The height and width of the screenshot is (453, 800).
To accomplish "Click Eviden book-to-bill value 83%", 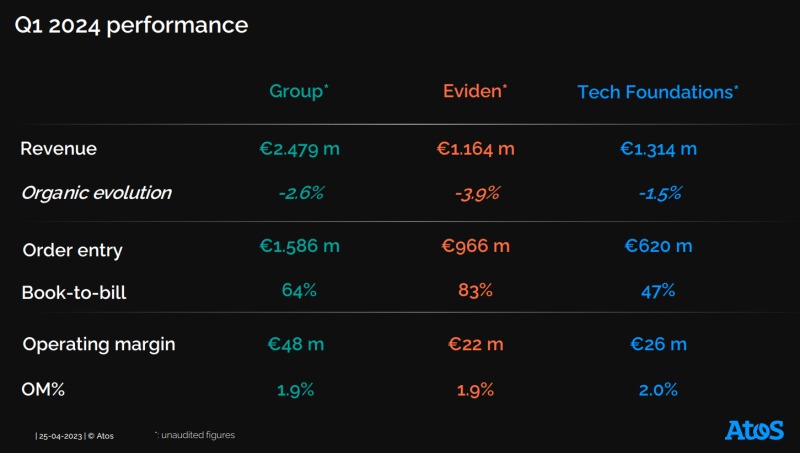I will (x=475, y=291).
